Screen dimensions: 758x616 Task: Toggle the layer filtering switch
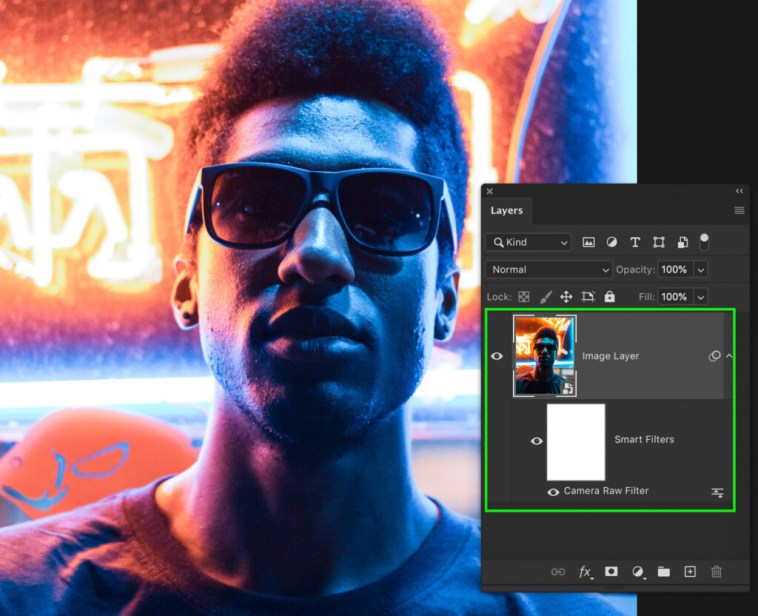(704, 241)
